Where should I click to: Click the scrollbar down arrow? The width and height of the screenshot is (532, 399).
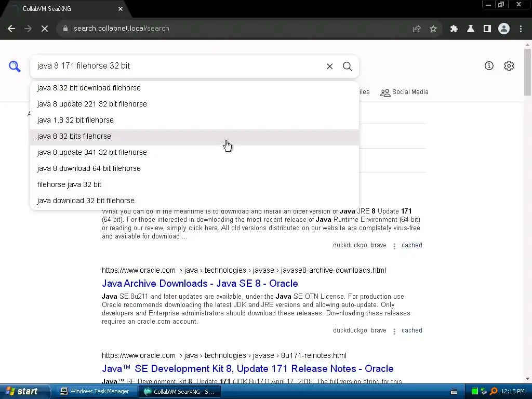(527, 379)
